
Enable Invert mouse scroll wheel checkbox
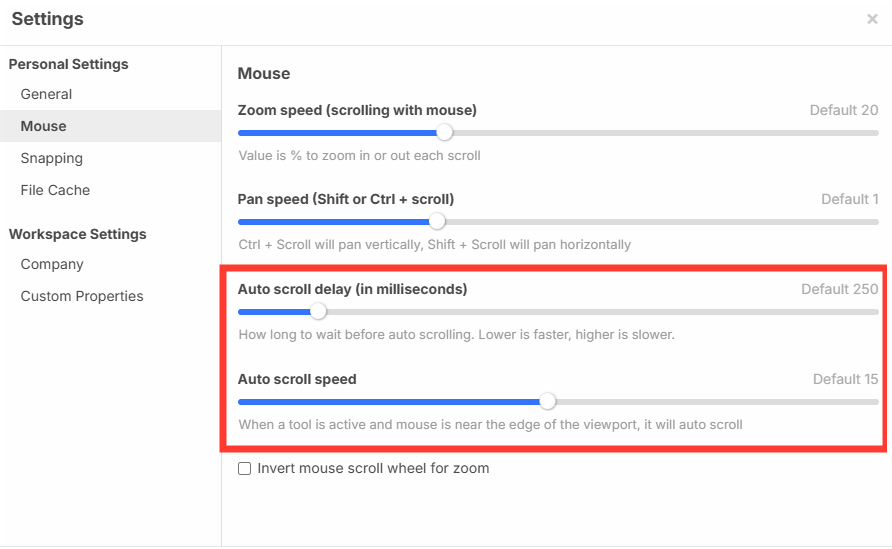point(244,468)
